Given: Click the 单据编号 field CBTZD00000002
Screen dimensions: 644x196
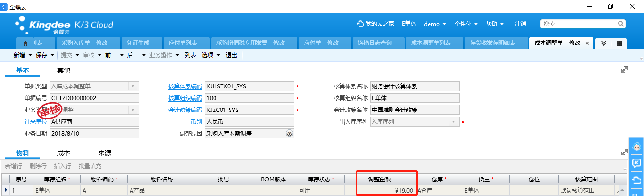Looking at the screenshot, I should point(94,98).
